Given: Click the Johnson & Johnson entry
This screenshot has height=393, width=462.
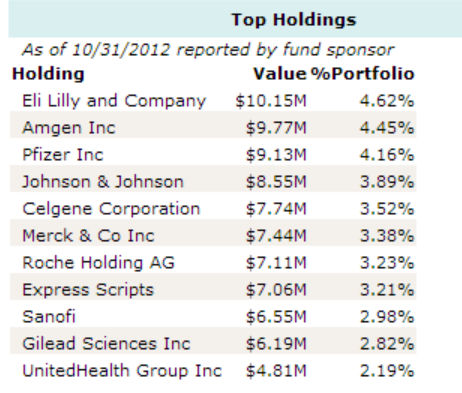Looking at the screenshot, I should click(103, 182).
